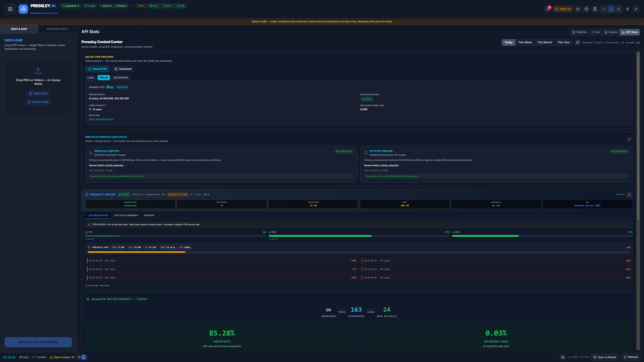644x362 pixels.
Task: Refresh the Enfocus Production Stack
Action: click(x=629, y=139)
